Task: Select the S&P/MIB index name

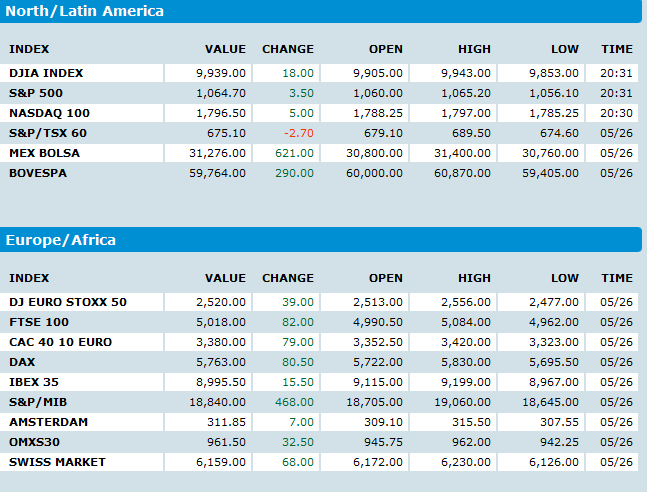Action: pyautogui.click(x=38, y=402)
